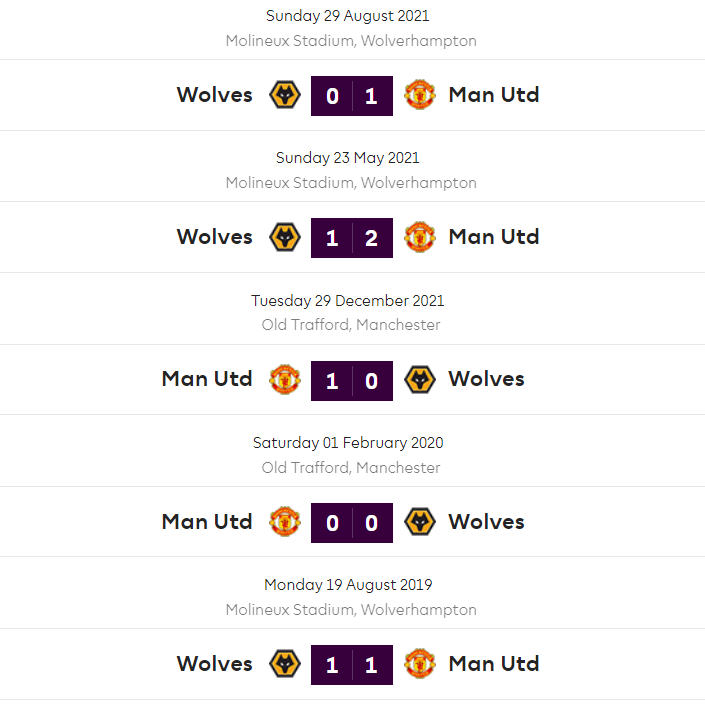Click Man Utd crest in 01 February 2020 match

[x=285, y=522]
